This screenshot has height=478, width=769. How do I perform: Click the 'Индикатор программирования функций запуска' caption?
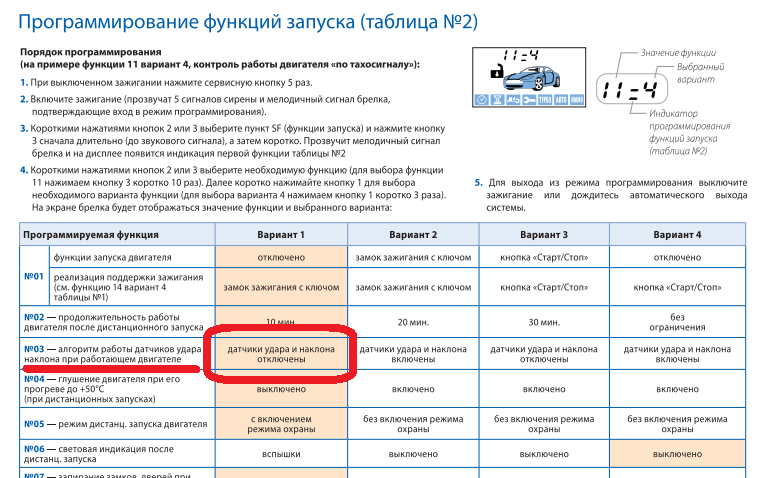tap(689, 132)
